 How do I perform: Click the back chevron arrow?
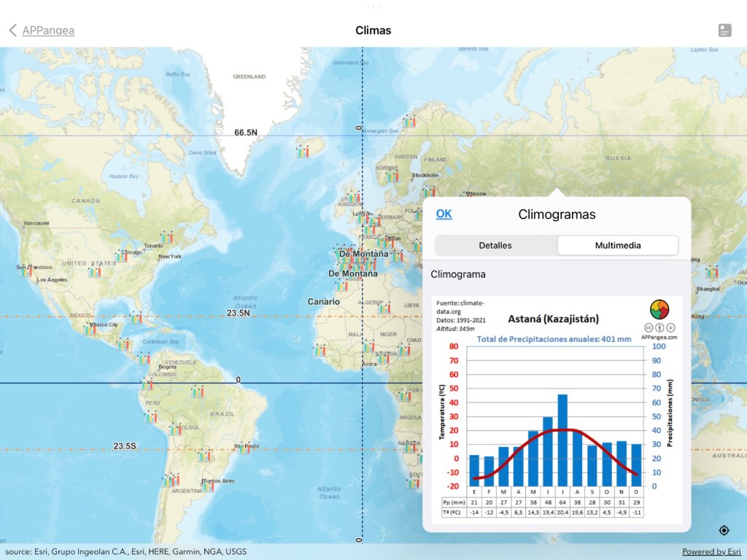[12, 30]
